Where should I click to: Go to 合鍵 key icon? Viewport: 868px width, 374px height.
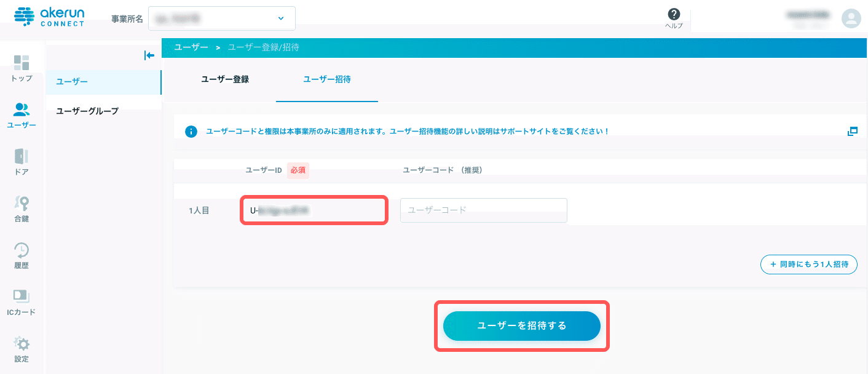click(22, 204)
